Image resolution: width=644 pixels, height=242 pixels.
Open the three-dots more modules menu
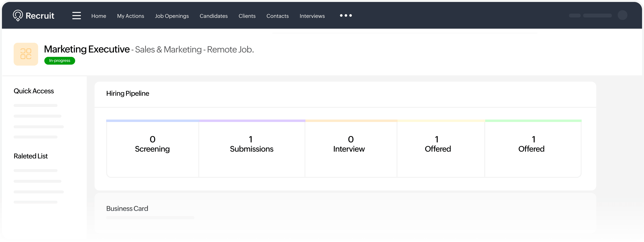(346, 16)
